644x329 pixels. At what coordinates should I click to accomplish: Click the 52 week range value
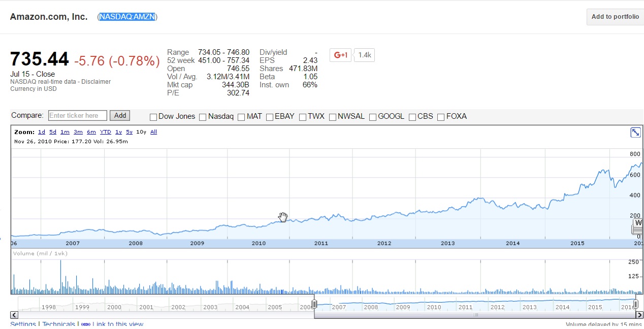(223, 60)
